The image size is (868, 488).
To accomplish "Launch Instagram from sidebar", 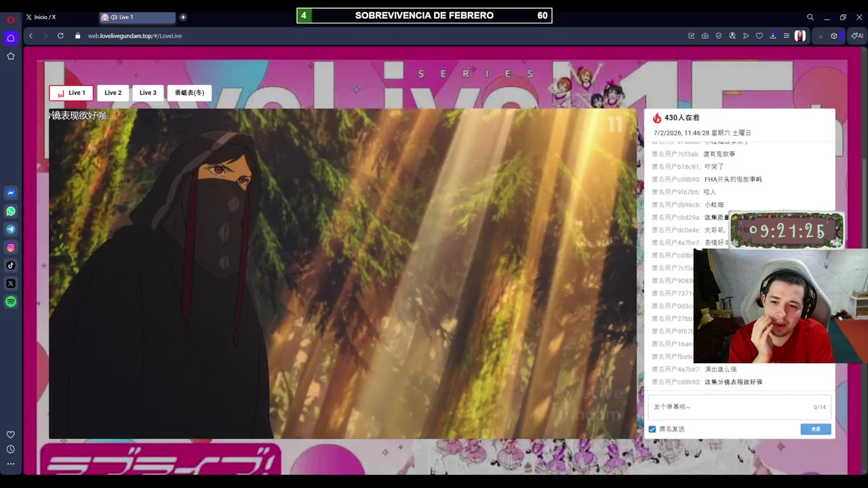I will pos(11,247).
